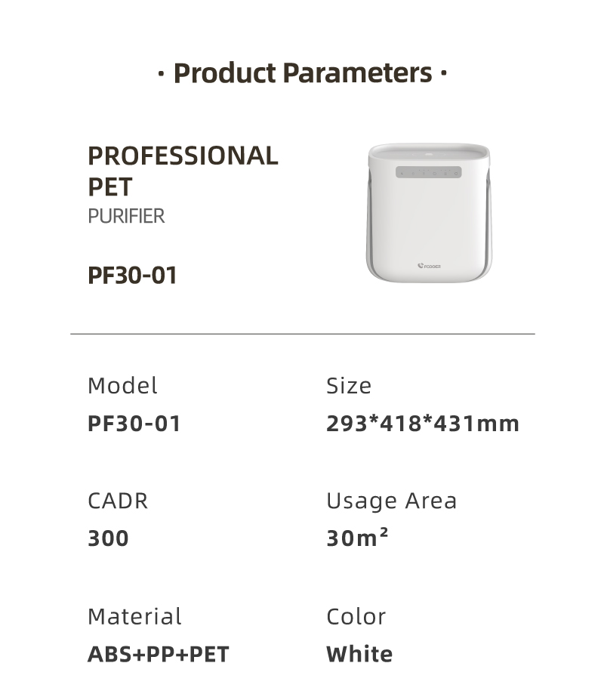Click the Size label
Viewport: 604px width, 700px height.
[x=349, y=386]
